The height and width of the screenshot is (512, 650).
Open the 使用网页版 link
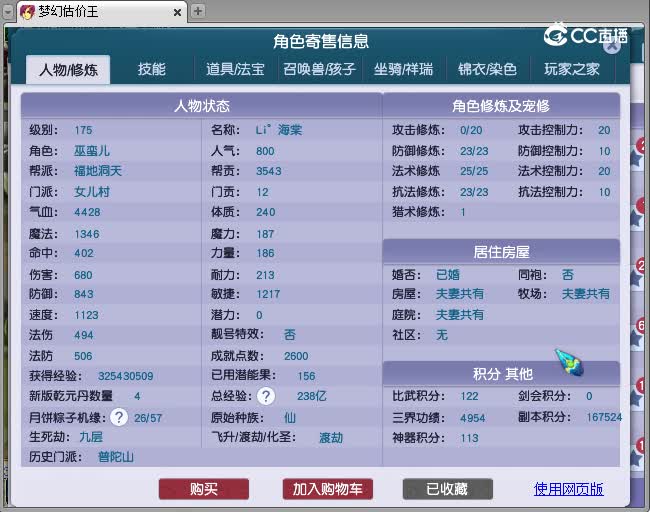point(569,489)
